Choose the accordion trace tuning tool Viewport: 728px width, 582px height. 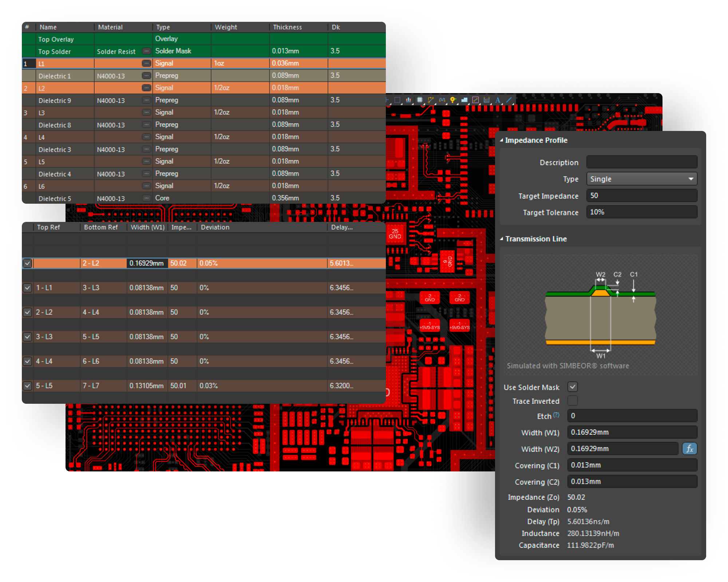pyautogui.click(x=443, y=100)
